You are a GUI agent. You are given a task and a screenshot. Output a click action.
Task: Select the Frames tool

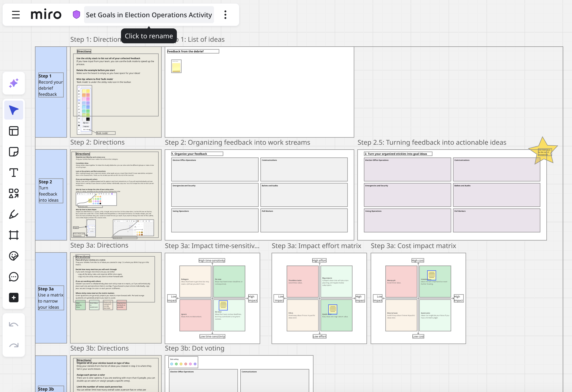[x=13, y=235]
